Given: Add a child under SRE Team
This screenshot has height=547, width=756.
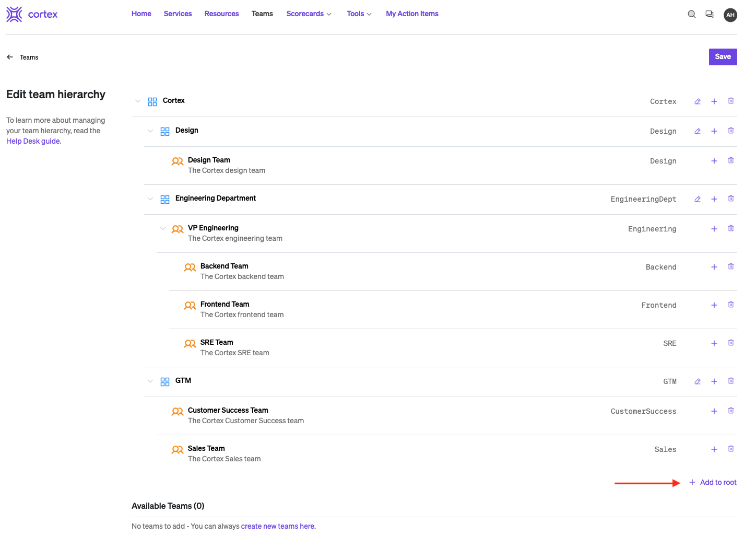Looking at the screenshot, I should click(714, 343).
